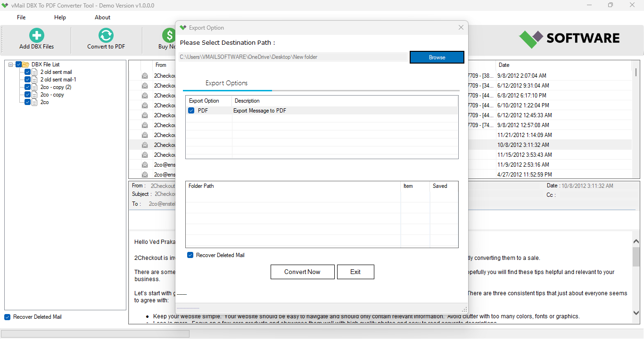Disable Recover Deleted Mail in the dialog
The image size is (644, 339).
(190, 255)
